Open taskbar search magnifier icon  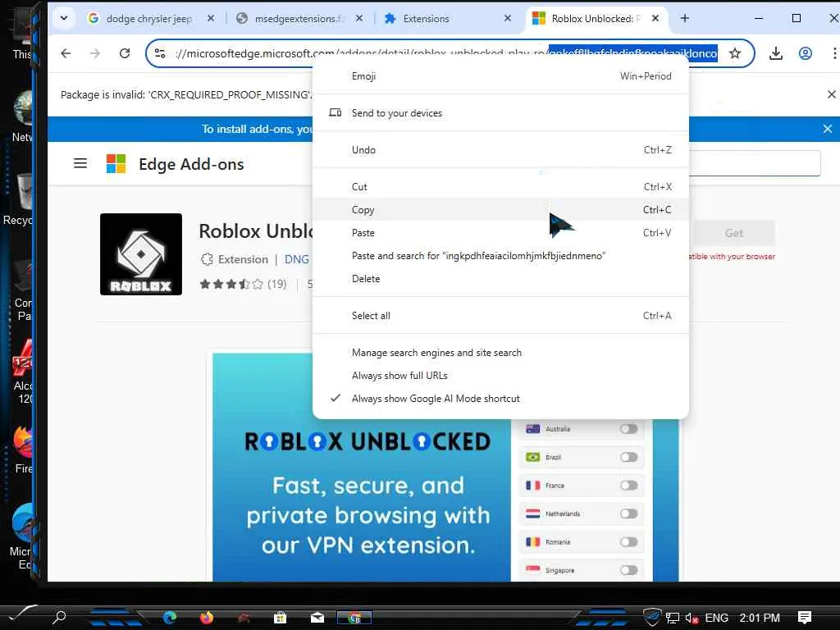[x=59, y=617]
